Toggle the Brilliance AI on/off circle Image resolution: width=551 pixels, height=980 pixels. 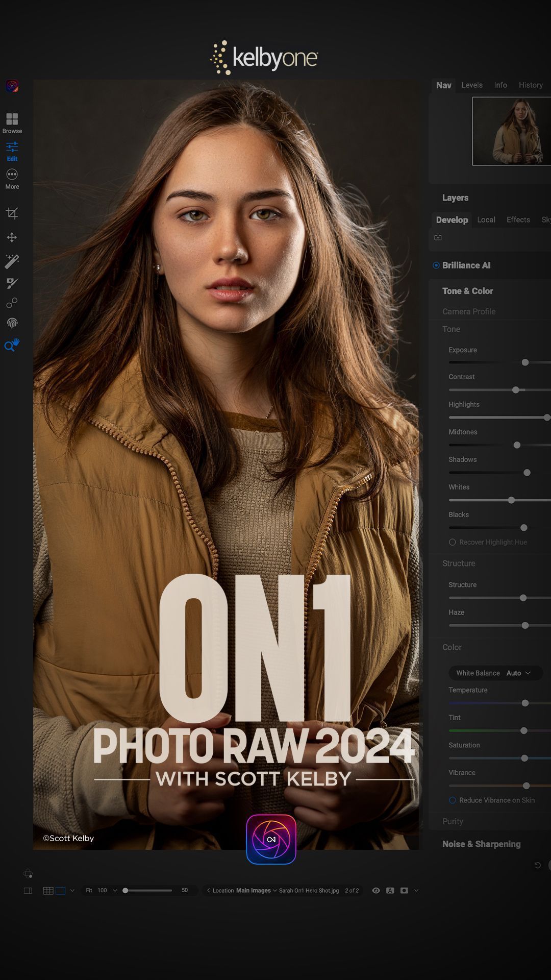[436, 265]
